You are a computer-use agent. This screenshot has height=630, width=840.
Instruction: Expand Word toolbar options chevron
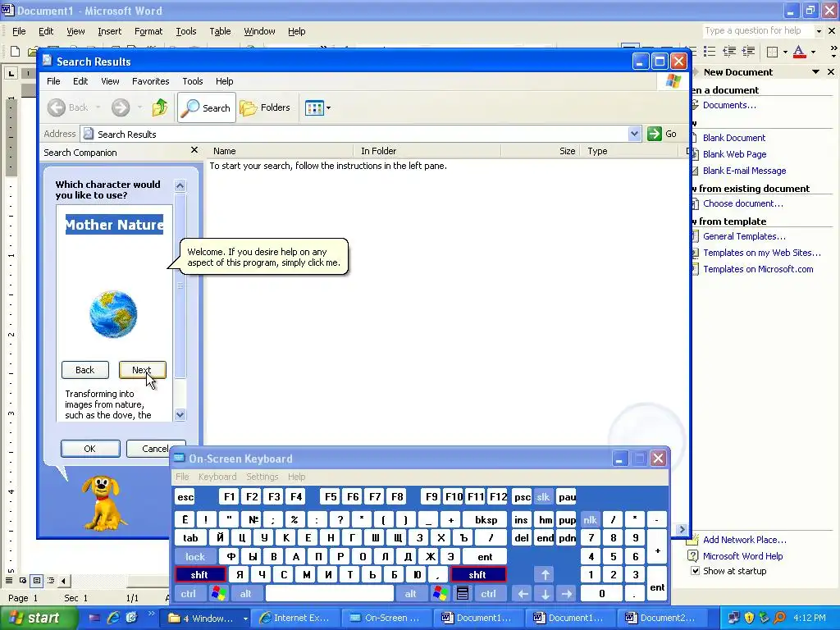(x=833, y=52)
